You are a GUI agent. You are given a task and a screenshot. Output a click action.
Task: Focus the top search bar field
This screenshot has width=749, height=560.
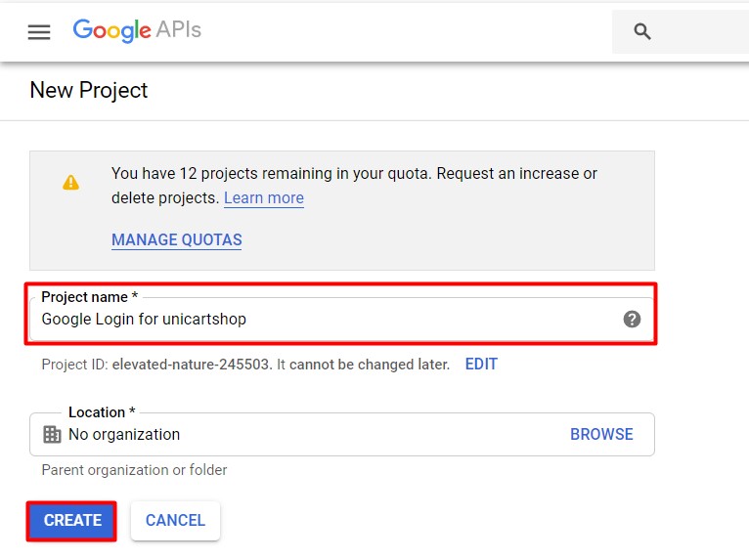tap(681, 31)
